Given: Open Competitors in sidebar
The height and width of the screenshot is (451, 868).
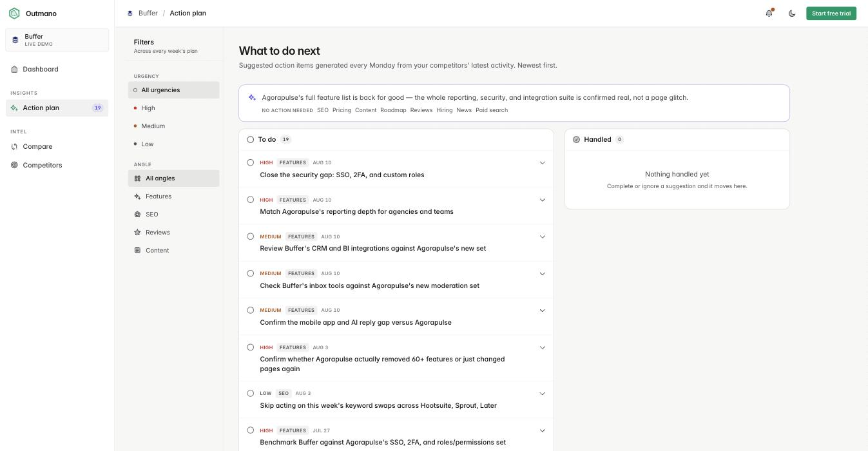Looking at the screenshot, I should click(57, 166).
